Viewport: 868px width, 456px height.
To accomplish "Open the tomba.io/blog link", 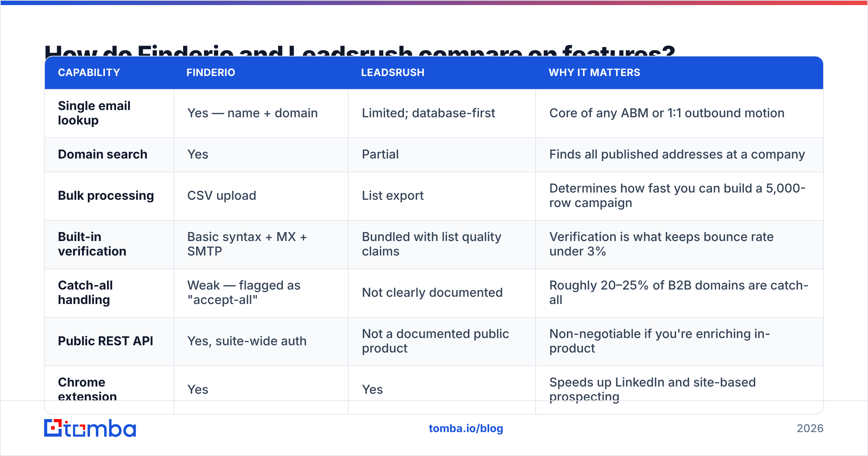I will click(x=466, y=428).
